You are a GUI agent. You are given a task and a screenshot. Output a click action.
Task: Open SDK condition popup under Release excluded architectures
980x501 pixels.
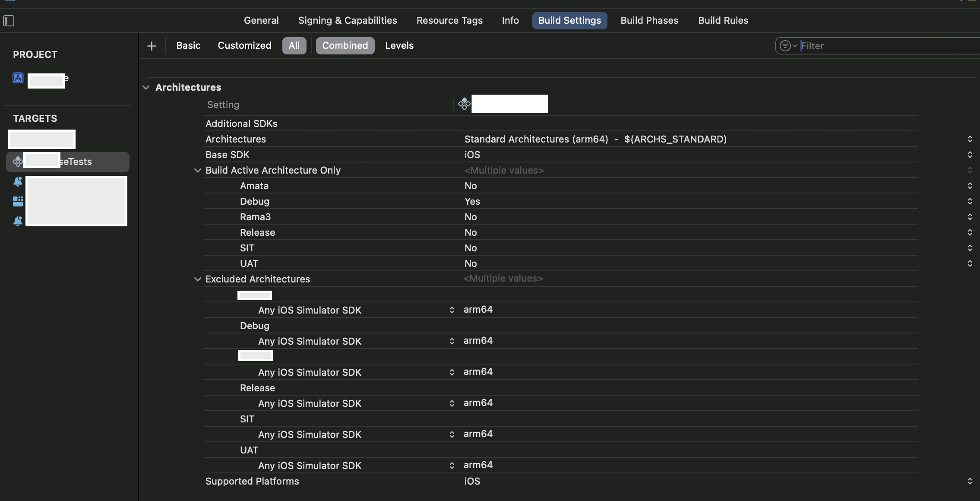point(452,403)
